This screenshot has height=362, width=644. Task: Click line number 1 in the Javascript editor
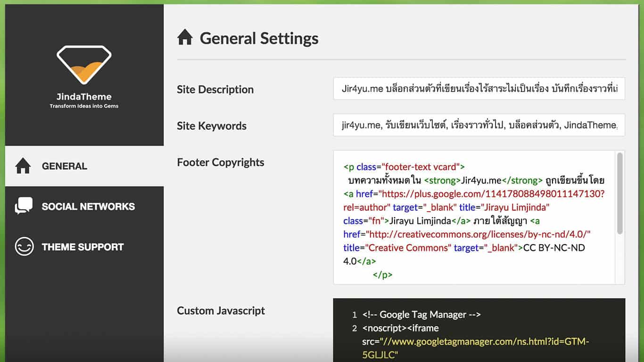[x=355, y=314]
